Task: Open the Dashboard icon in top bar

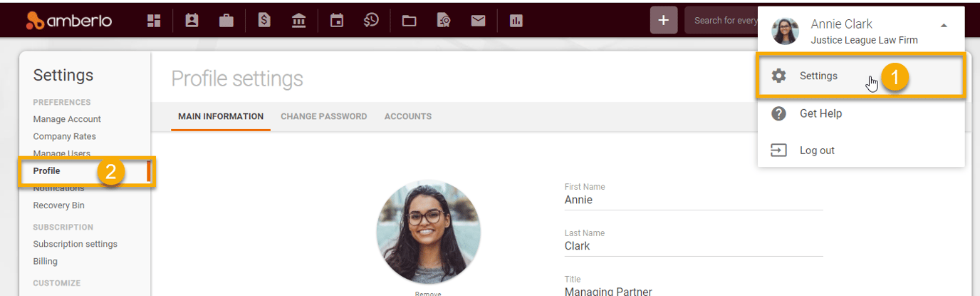Action: [x=154, y=21]
